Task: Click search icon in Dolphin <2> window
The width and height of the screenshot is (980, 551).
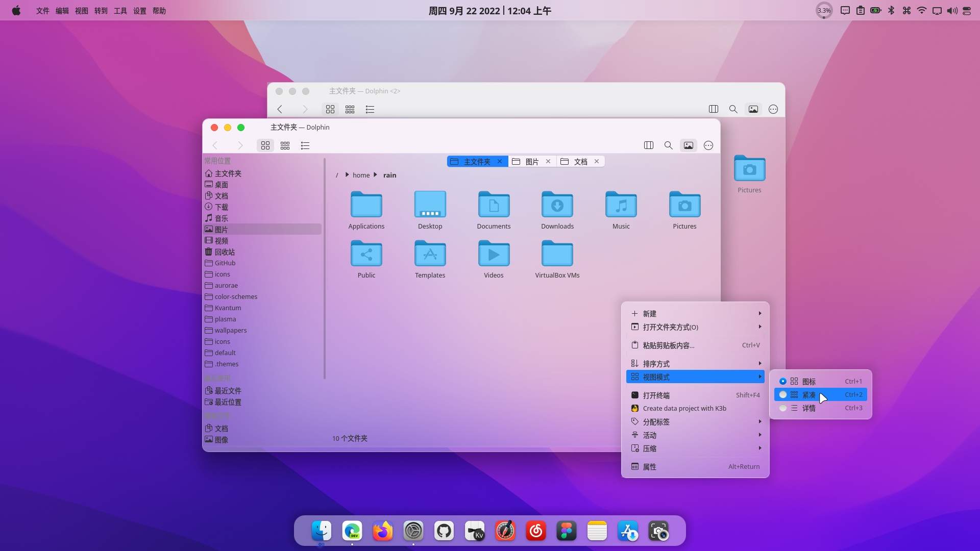Action: [733, 109]
